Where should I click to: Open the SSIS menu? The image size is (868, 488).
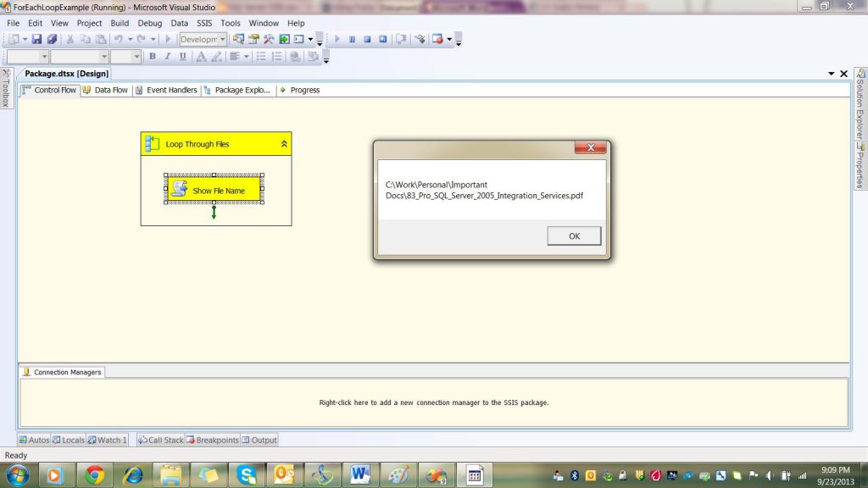204,23
